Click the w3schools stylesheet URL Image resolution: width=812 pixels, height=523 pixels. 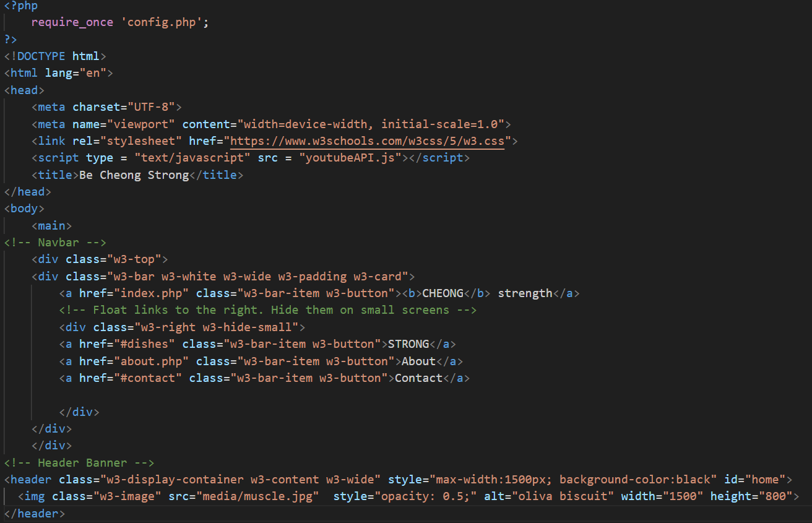[x=367, y=141]
